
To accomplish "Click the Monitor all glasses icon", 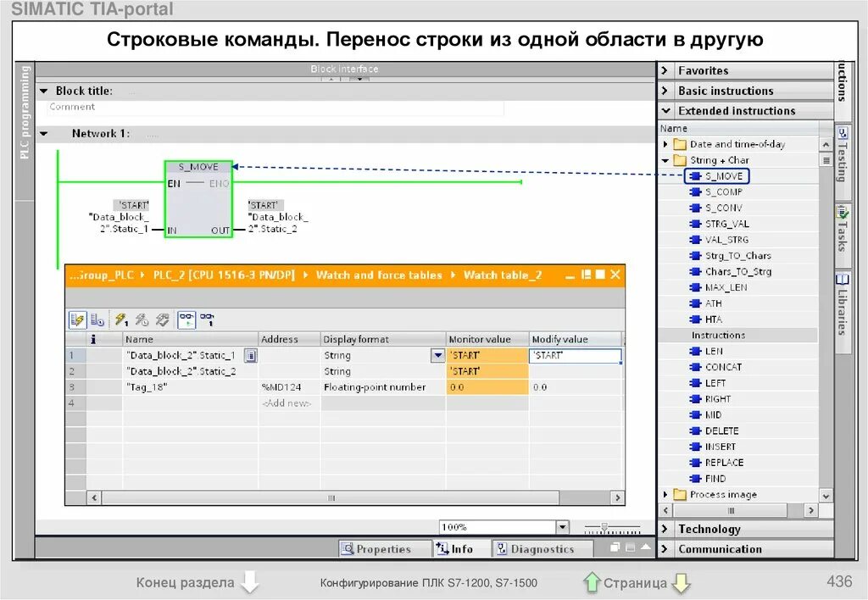I will coord(186,320).
